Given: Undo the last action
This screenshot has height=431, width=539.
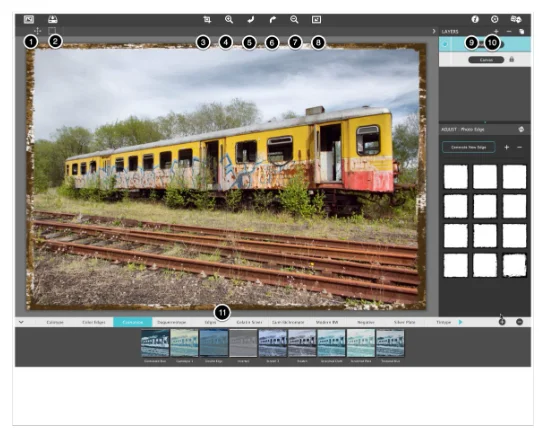Looking at the screenshot, I should pos(251,20).
